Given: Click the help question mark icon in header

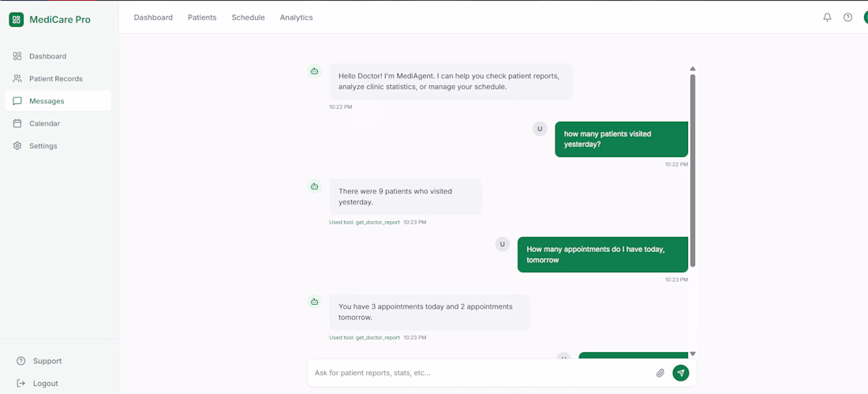Looking at the screenshot, I should 847,17.
